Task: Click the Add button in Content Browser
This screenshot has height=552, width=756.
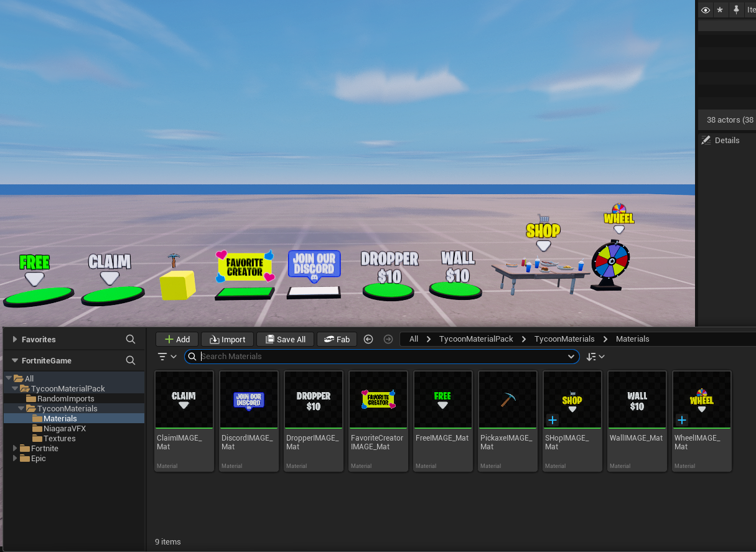Action: (177, 339)
